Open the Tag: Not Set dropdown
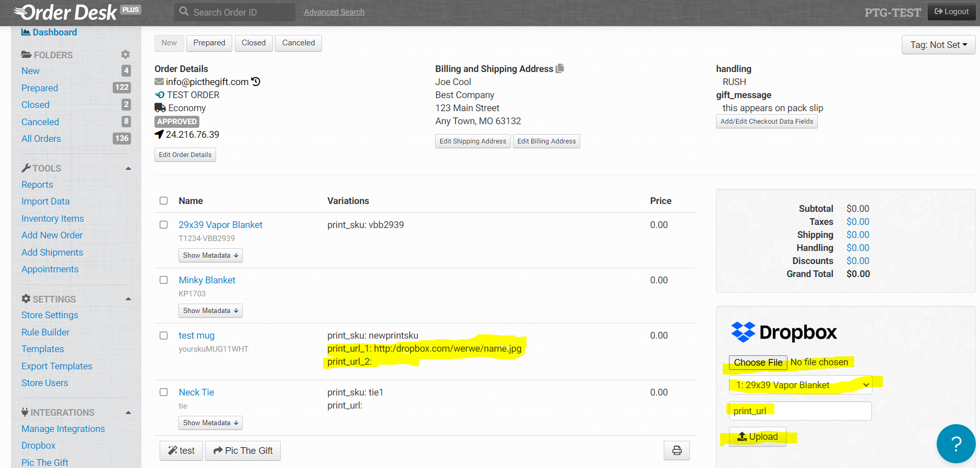The width and height of the screenshot is (980, 468). click(x=938, y=45)
